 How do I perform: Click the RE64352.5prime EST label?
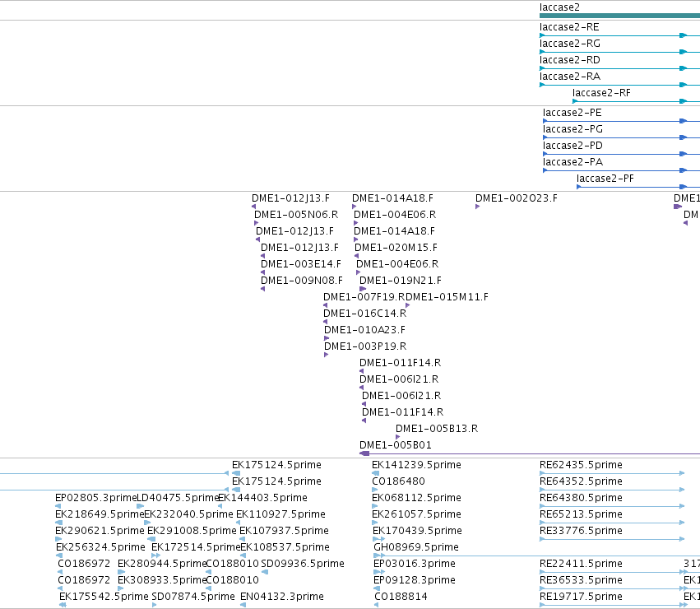(x=581, y=481)
